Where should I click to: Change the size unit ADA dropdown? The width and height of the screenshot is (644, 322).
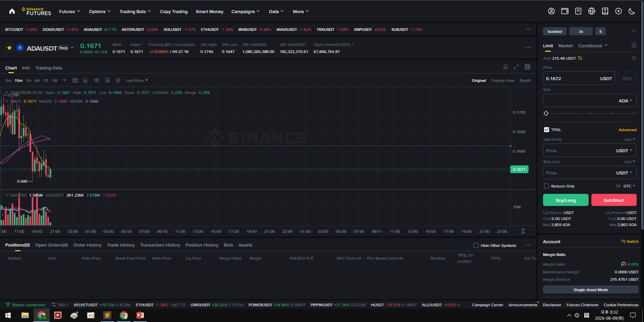(625, 101)
